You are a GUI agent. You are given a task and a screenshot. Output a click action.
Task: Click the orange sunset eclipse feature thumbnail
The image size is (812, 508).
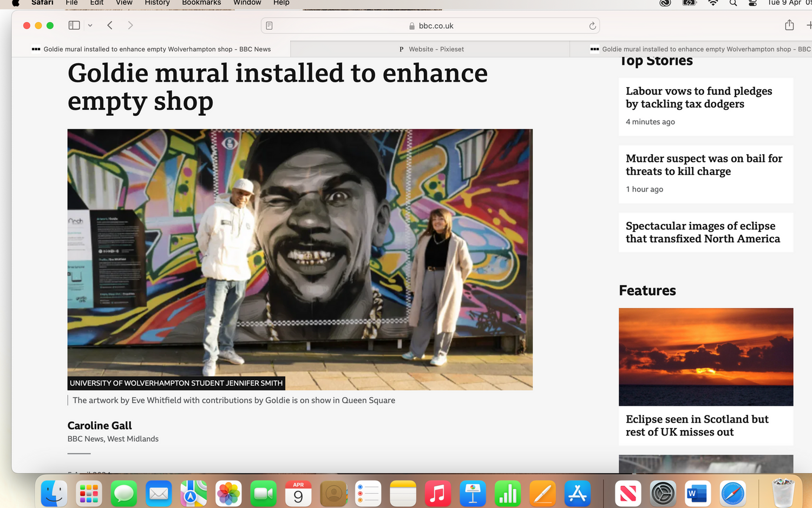point(706,357)
